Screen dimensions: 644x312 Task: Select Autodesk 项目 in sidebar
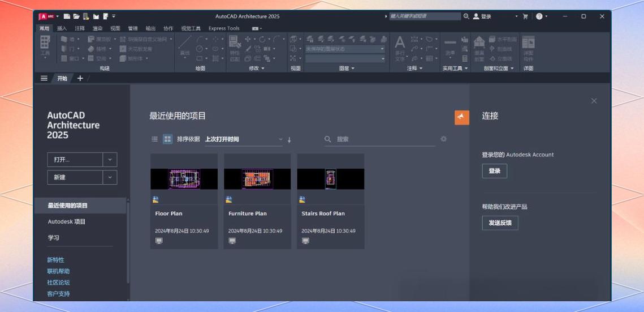coord(67,221)
